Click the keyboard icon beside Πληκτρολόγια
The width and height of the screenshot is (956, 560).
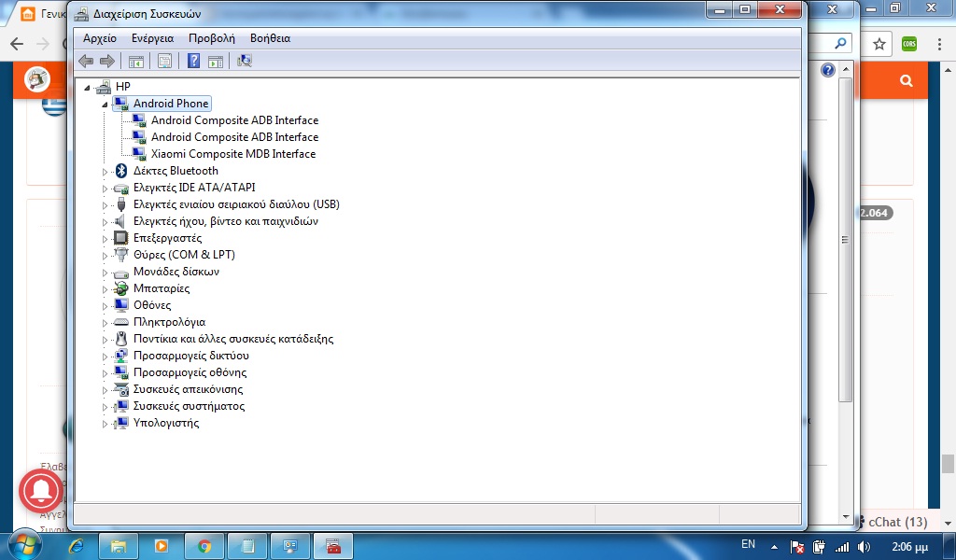coord(120,322)
